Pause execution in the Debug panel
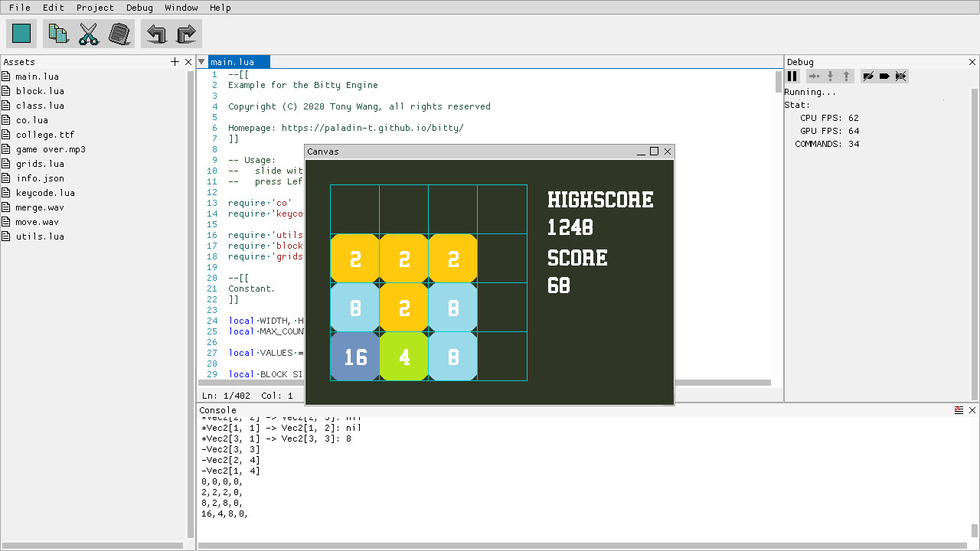Image resolution: width=980 pixels, height=551 pixels. pyautogui.click(x=792, y=76)
